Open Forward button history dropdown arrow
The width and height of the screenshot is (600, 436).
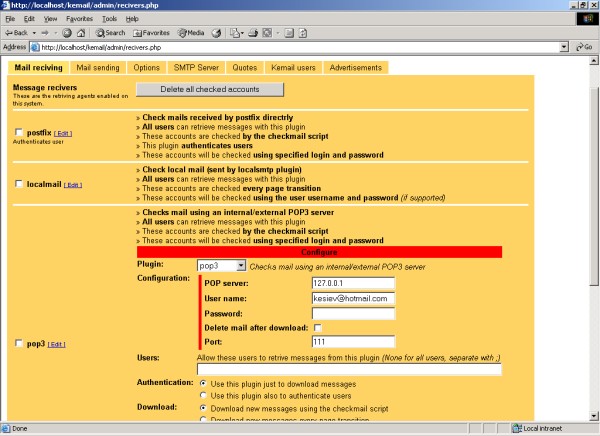(55, 33)
